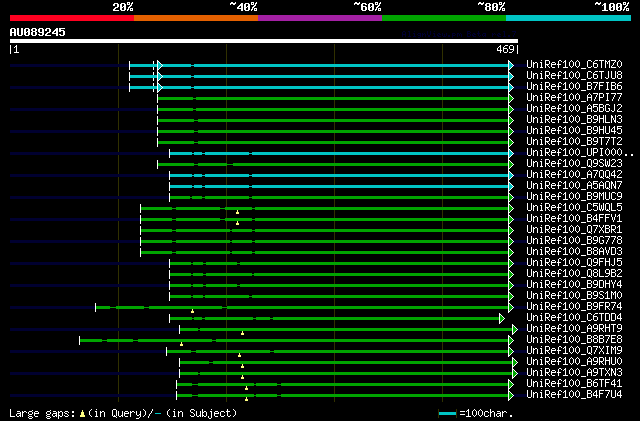The height and width of the screenshot is (421, 640).
Task: Click the end arrowhead of the B4F7U4 alignment
Action: click(x=511, y=396)
